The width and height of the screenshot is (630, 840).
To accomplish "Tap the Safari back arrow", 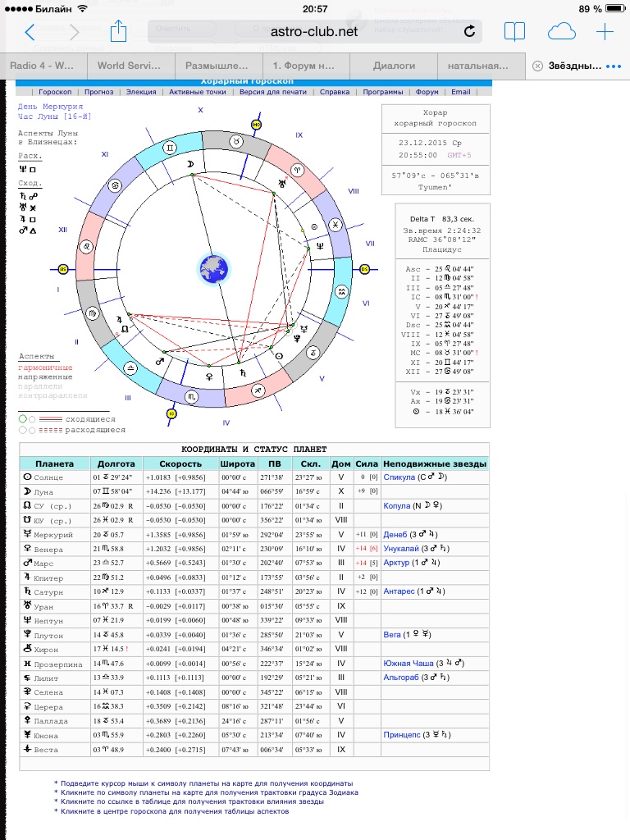I will [x=30, y=32].
